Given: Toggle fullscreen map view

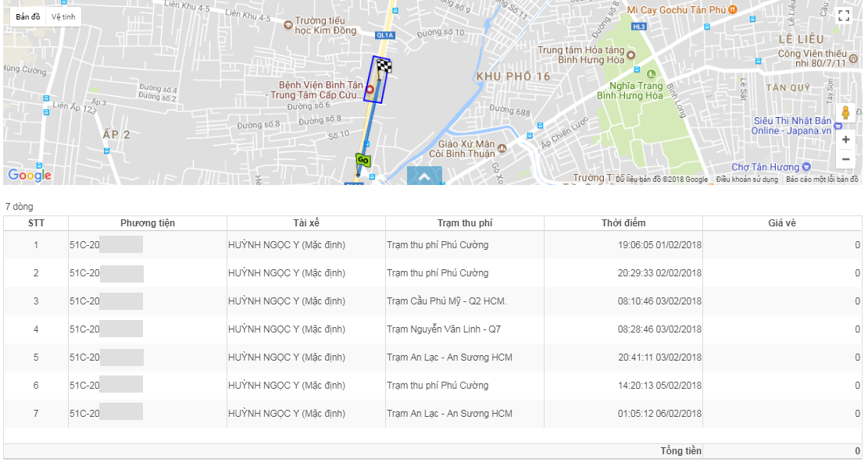Looking at the screenshot, I should point(843,16).
